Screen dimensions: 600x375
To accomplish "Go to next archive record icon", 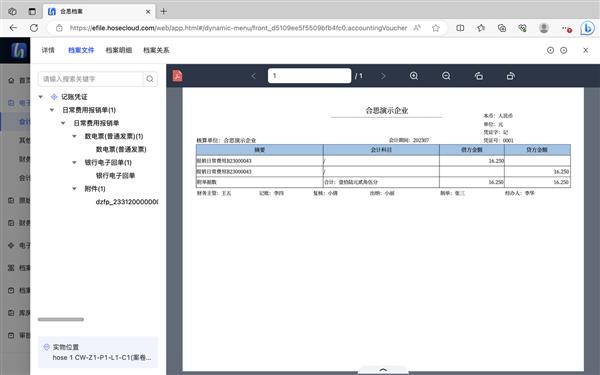I will click(x=564, y=50).
